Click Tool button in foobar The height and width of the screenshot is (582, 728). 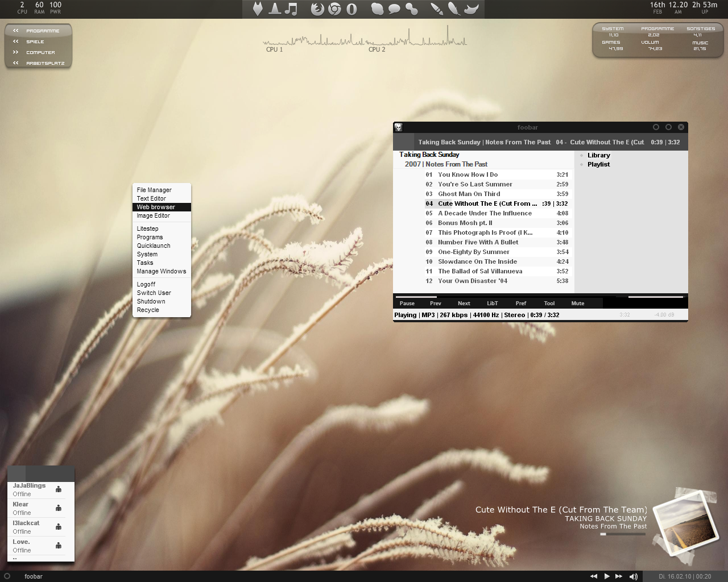[549, 303]
